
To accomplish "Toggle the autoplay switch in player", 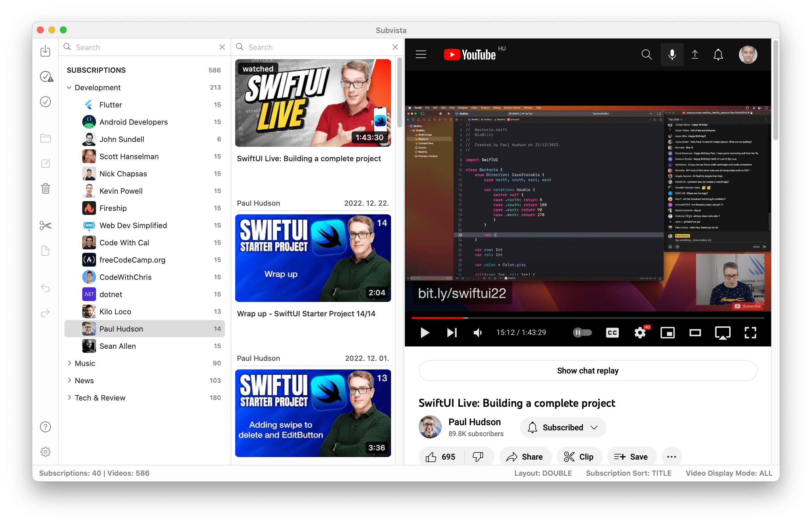I will pos(582,332).
